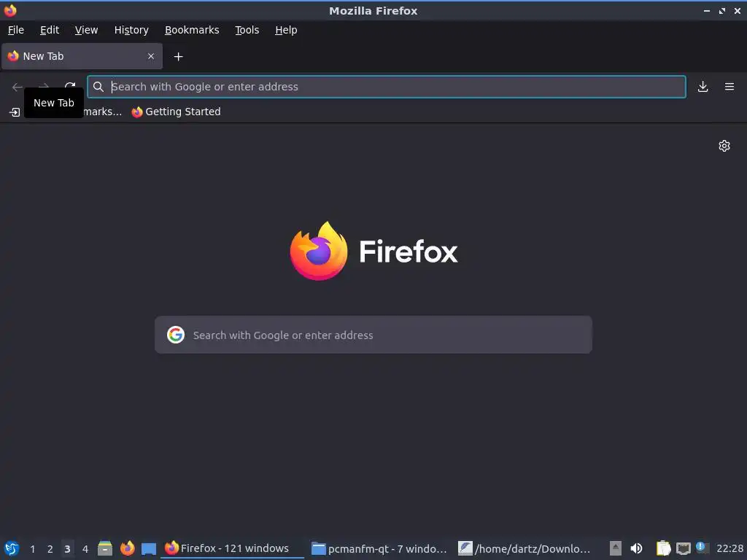The height and width of the screenshot is (560, 747).
Task: Switch to workspace 1
Action: point(32,549)
